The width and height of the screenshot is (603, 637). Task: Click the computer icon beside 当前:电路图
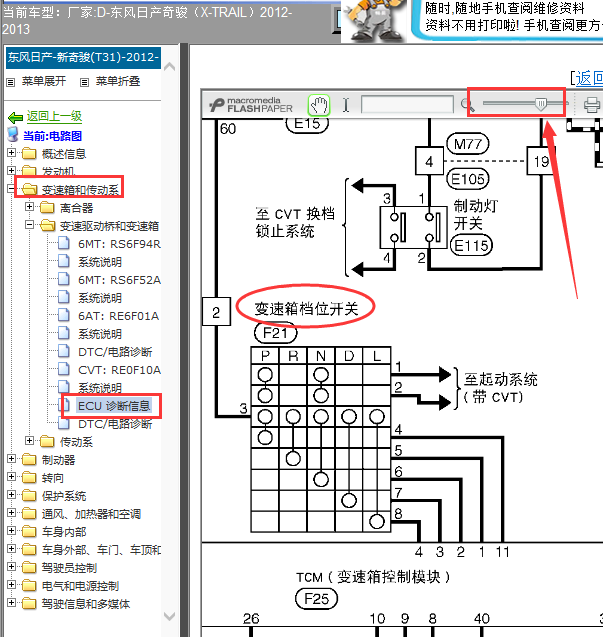pos(13,135)
